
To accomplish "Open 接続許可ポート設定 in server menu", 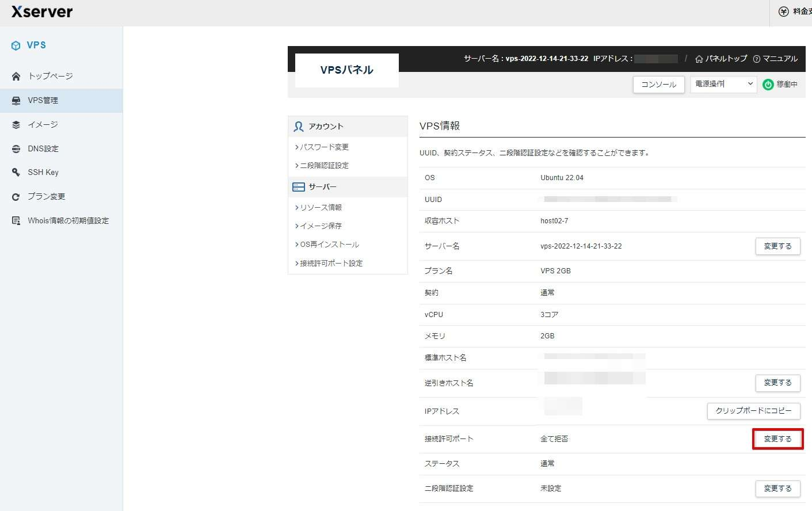I will [331, 264].
